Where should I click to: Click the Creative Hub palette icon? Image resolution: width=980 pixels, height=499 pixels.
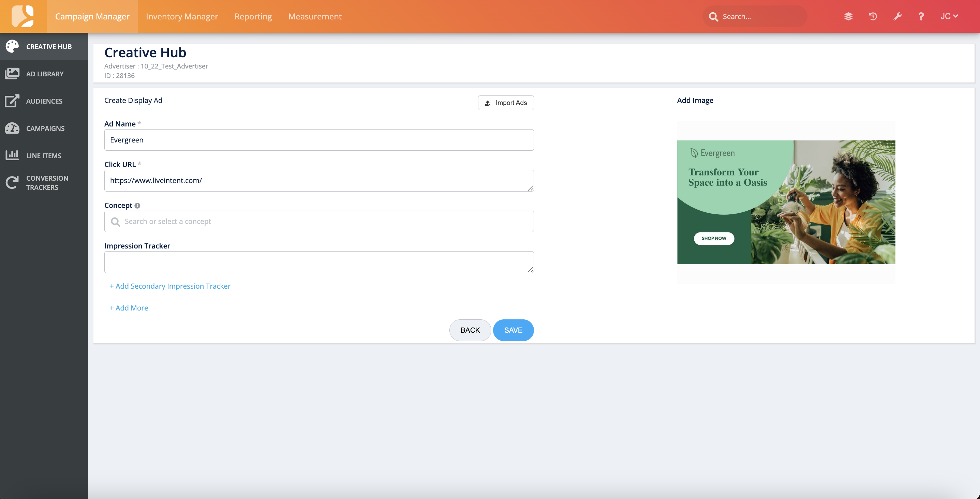[12, 46]
